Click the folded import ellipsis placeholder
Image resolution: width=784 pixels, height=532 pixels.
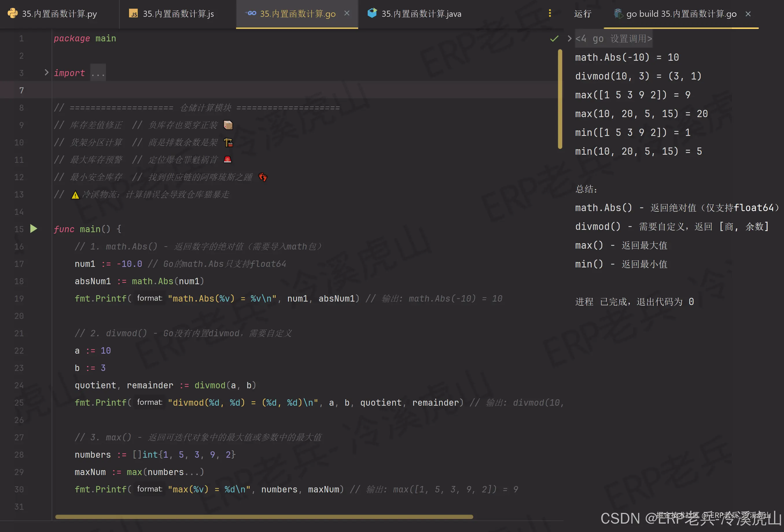click(x=98, y=73)
